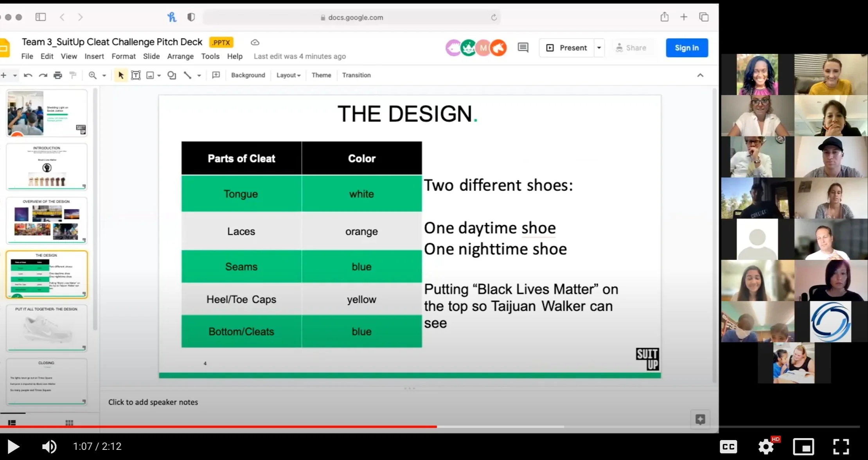This screenshot has width=868, height=460.
Task: Click the undo arrow in toolbar
Action: [28, 75]
